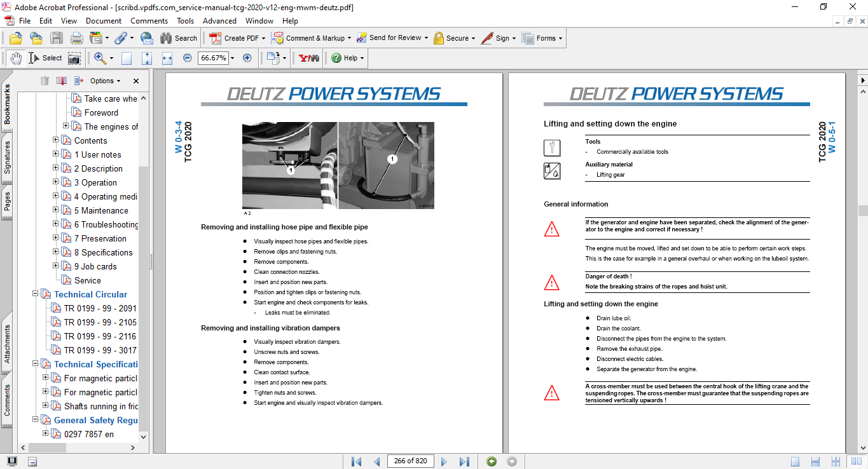The width and height of the screenshot is (868, 469).
Task: Click the page number input field
Action: [410, 461]
